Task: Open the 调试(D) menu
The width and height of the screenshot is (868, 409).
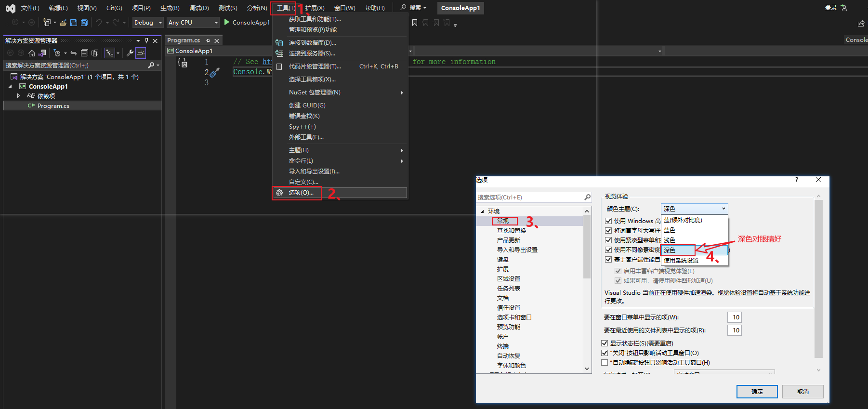Action: (199, 8)
